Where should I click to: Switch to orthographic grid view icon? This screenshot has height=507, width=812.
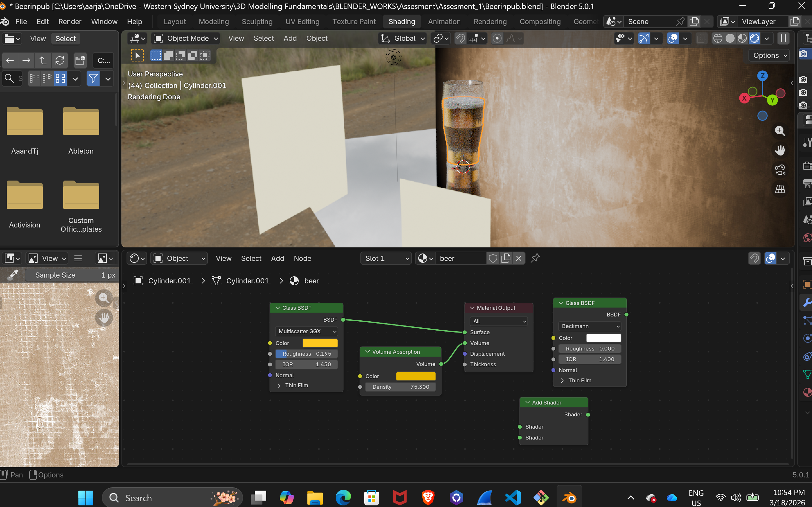tap(780, 189)
